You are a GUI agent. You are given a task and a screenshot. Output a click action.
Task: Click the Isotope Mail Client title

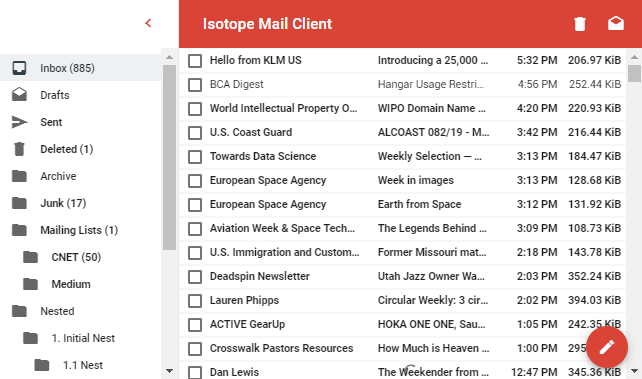[x=267, y=24]
